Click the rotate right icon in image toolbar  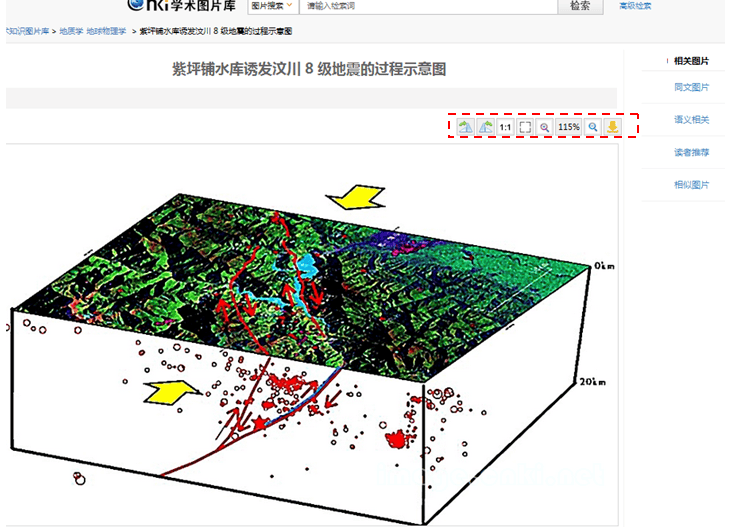[x=485, y=127]
